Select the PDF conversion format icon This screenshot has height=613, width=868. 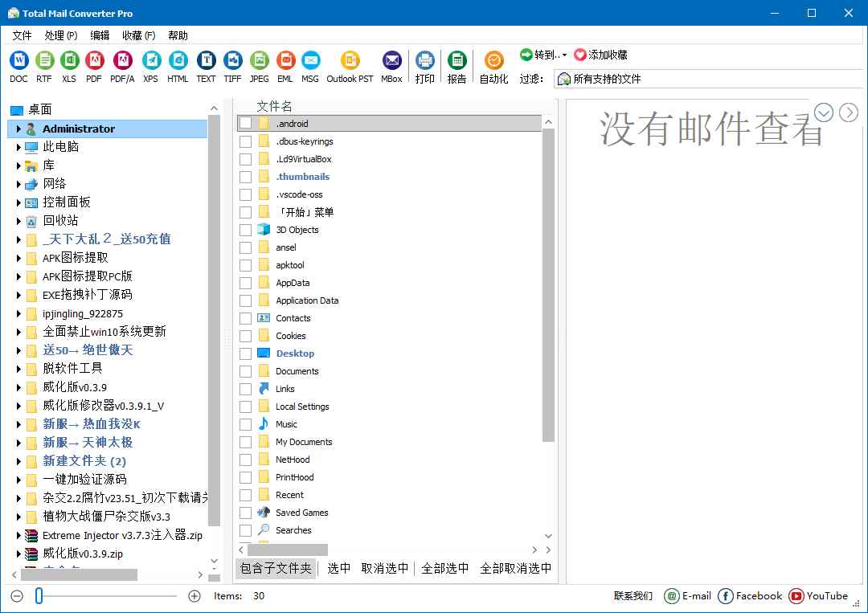click(96, 60)
